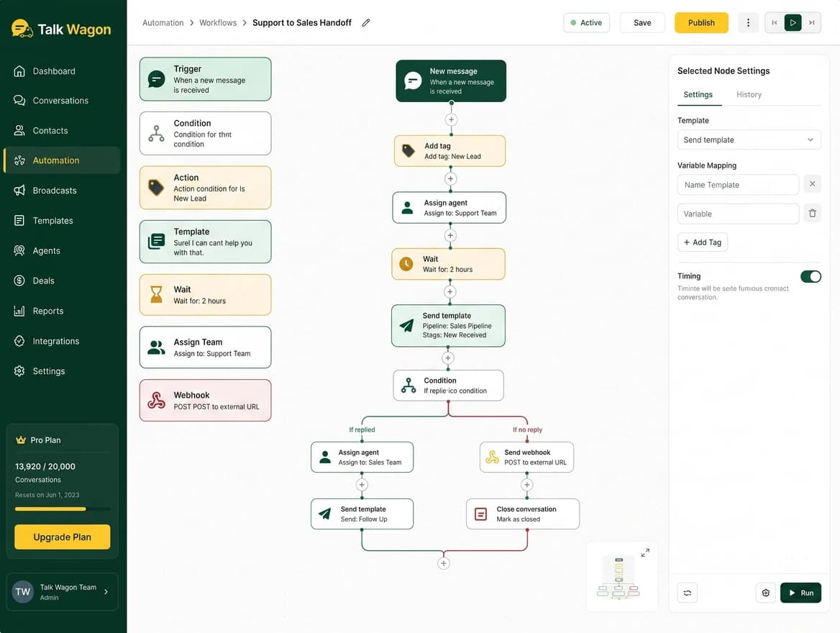This screenshot has width=840, height=633.
Task: Select Automation in the sidebar
Action: pos(62,160)
